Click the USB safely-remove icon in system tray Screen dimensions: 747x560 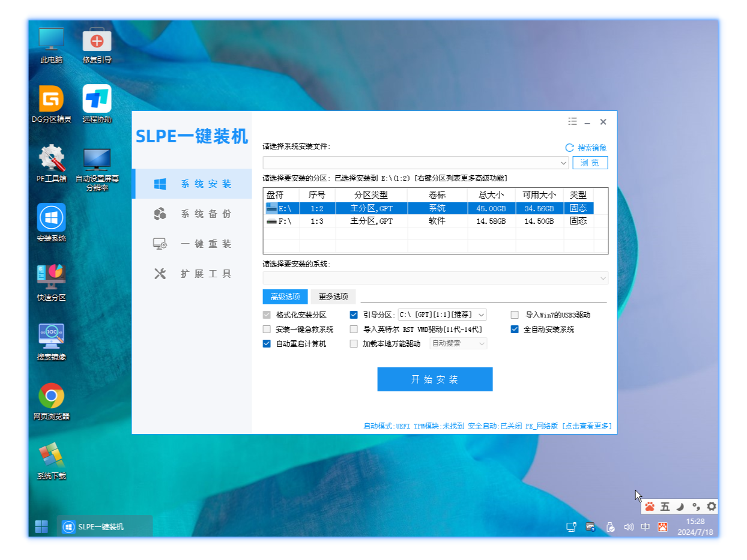611,526
